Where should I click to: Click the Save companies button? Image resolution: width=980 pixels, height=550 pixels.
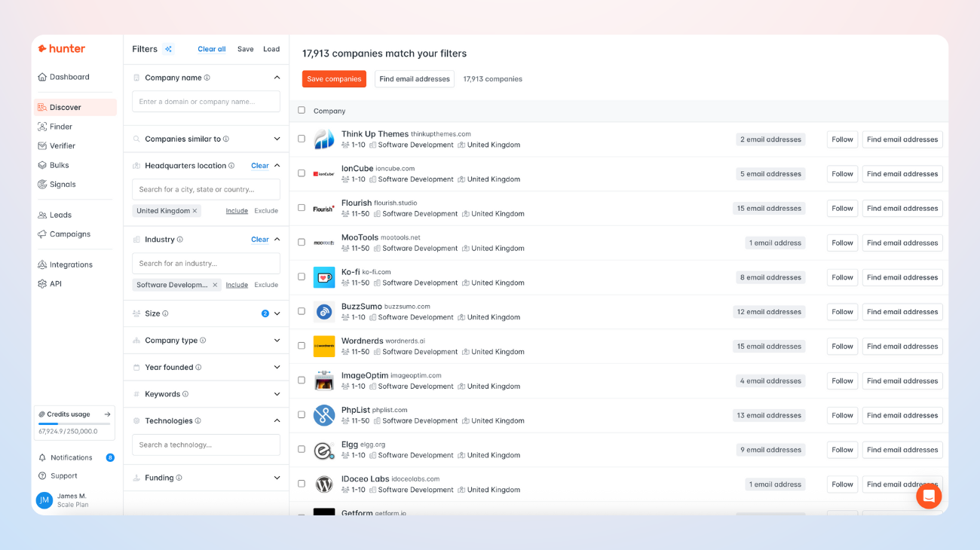[x=334, y=79]
